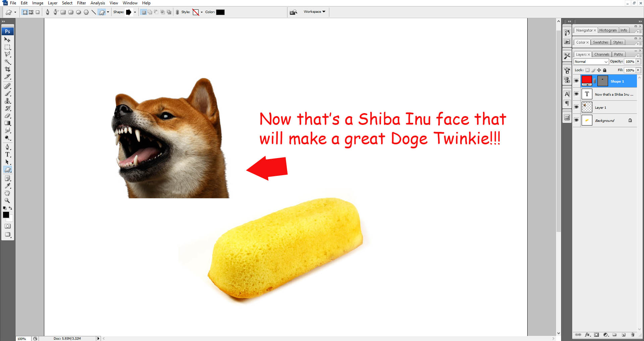
Task: Toggle Quick Mask mode
Action: [x=7, y=226]
